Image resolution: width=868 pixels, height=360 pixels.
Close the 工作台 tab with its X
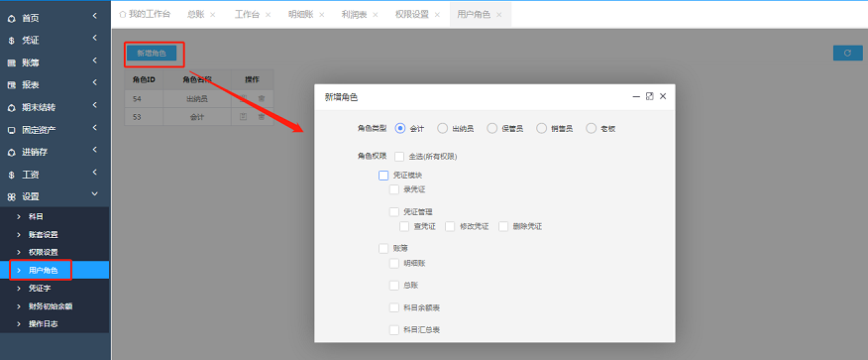pyautogui.click(x=268, y=15)
